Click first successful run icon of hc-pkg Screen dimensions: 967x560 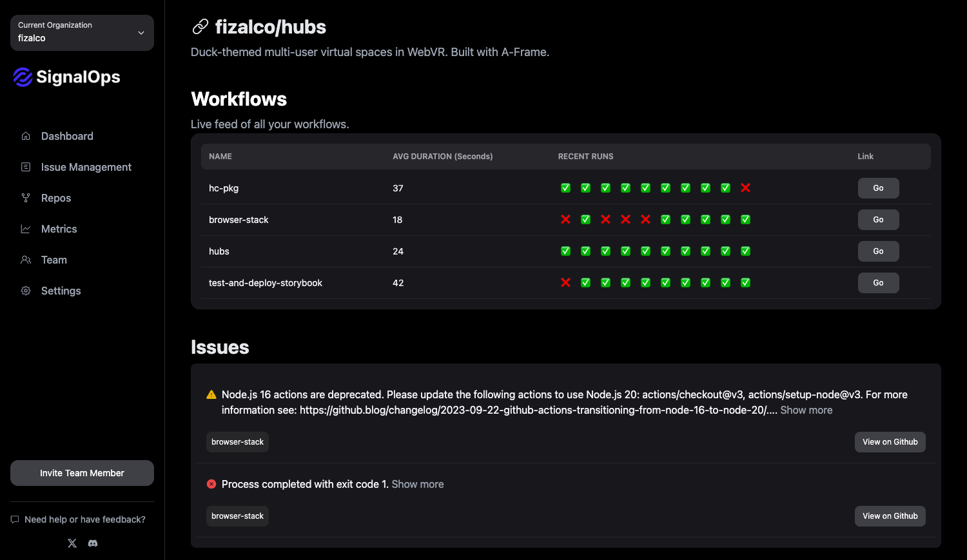pos(565,188)
